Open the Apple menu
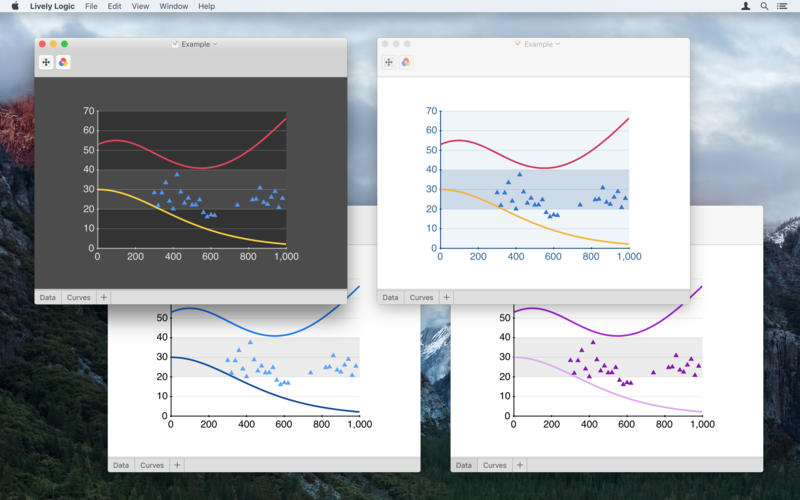The width and height of the screenshot is (800, 500). pyautogui.click(x=14, y=6)
